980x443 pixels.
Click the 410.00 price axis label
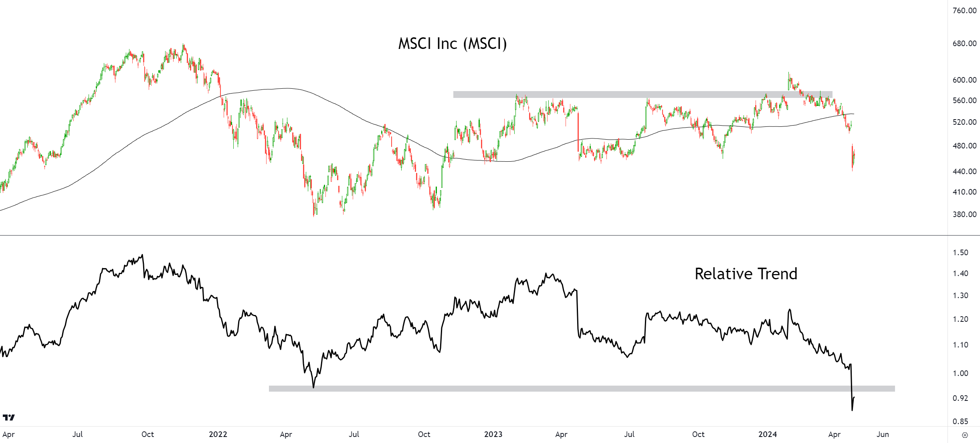pyautogui.click(x=964, y=192)
